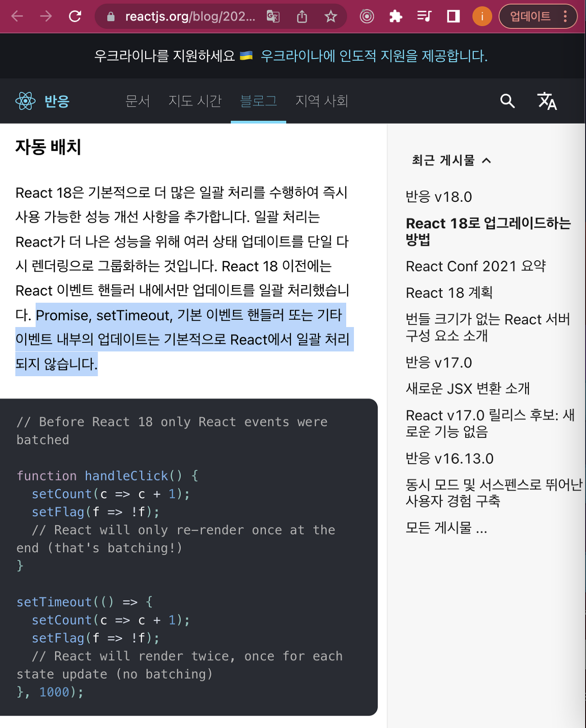Open the three-dot Chrome menu

coord(565,16)
